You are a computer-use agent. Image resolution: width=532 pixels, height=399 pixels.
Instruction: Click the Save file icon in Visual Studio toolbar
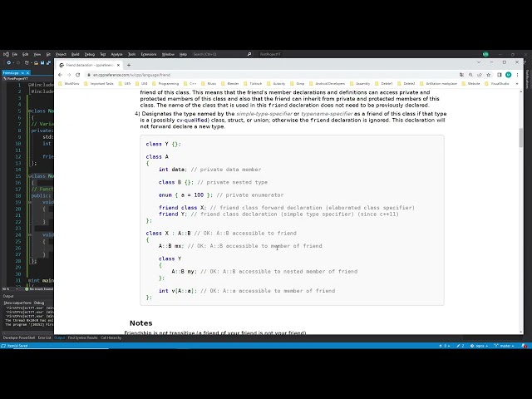[42, 63]
